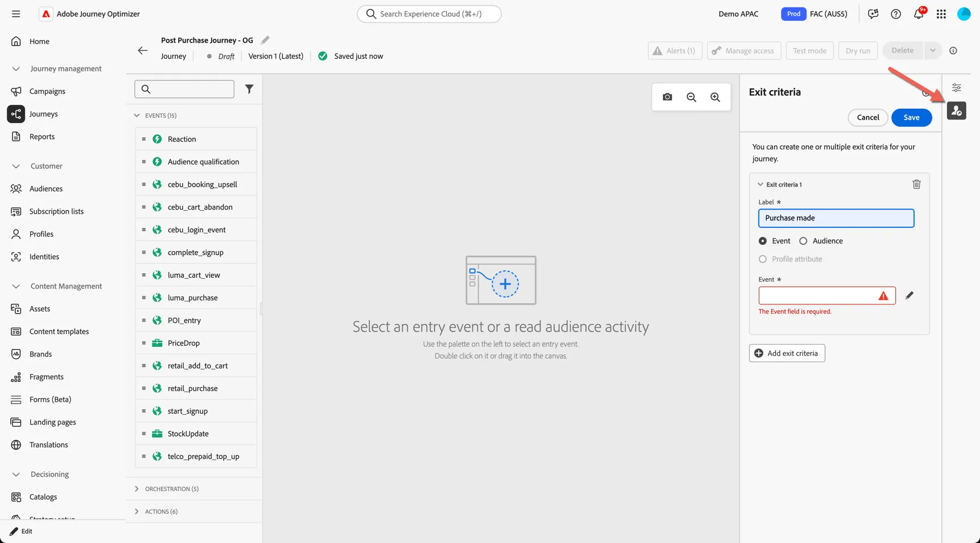Viewport: 980px width, 543px height.
Task: Open the apps grid switcher
Action: [x=941, y=14]
